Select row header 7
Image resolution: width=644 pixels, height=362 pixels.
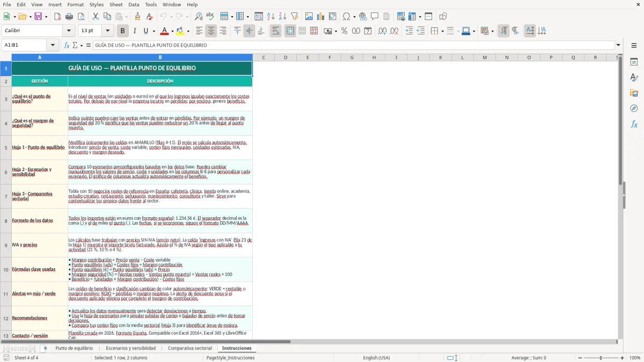[x=6, y=196]
